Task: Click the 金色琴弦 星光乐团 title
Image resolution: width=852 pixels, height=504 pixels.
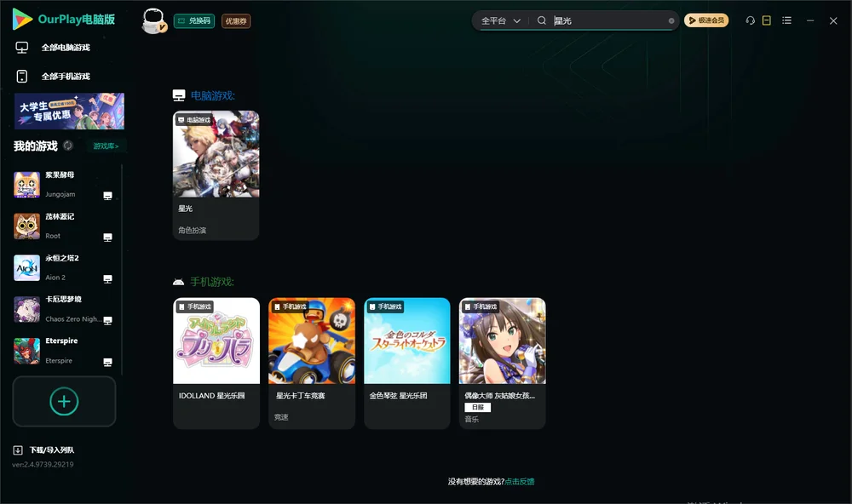Action: pos(398,395)
